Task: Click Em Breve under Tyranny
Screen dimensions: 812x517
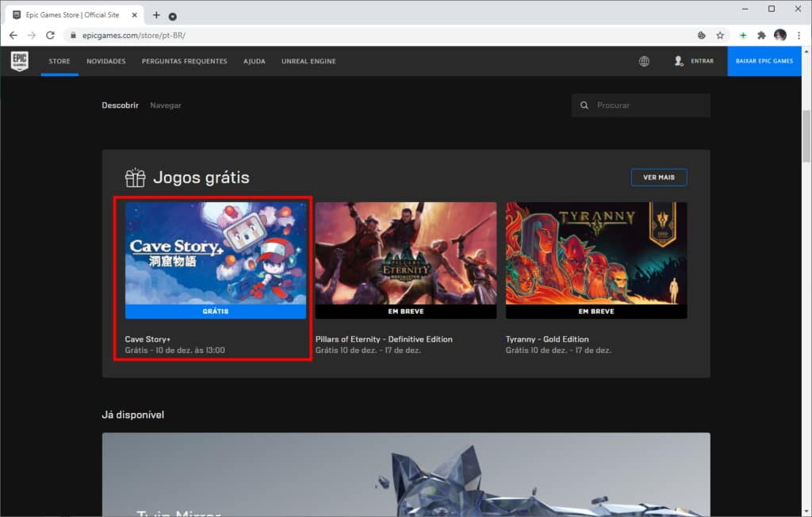Action: tap(596, 312)
